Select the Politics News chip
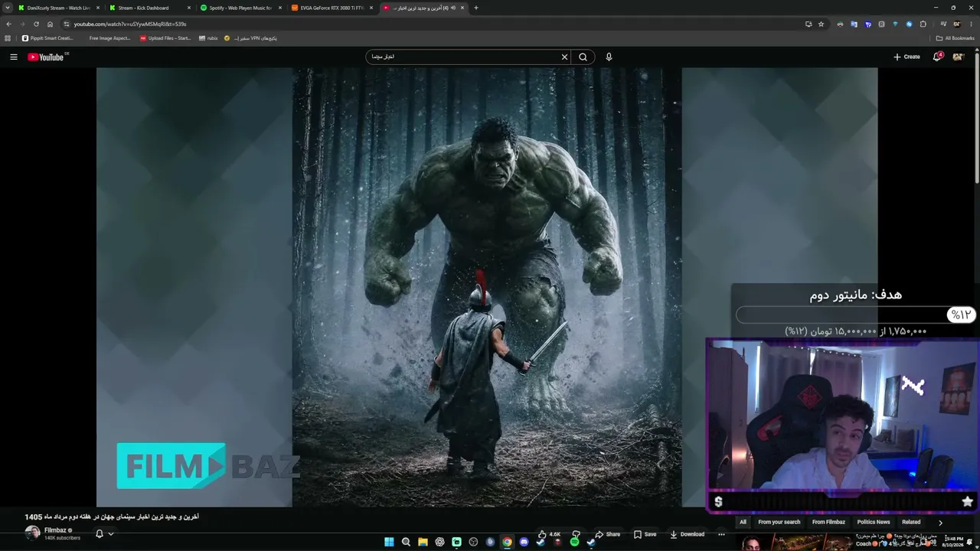 [874, 522]
